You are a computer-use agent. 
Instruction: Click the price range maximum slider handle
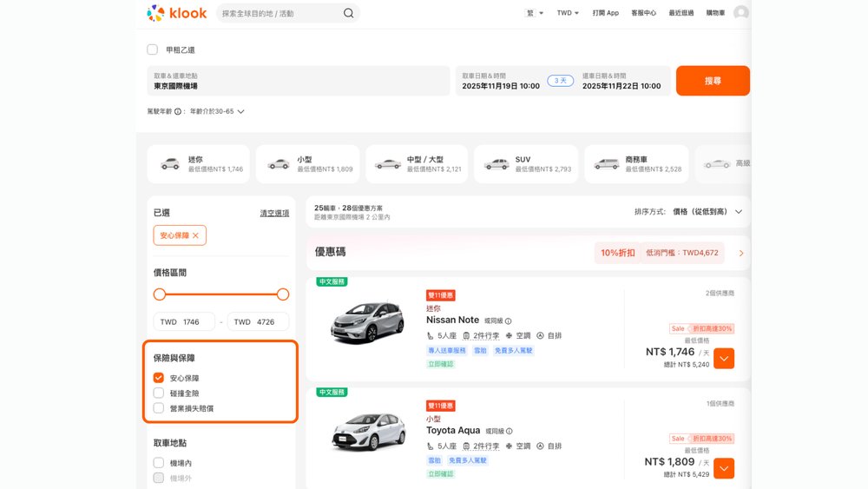283,294
